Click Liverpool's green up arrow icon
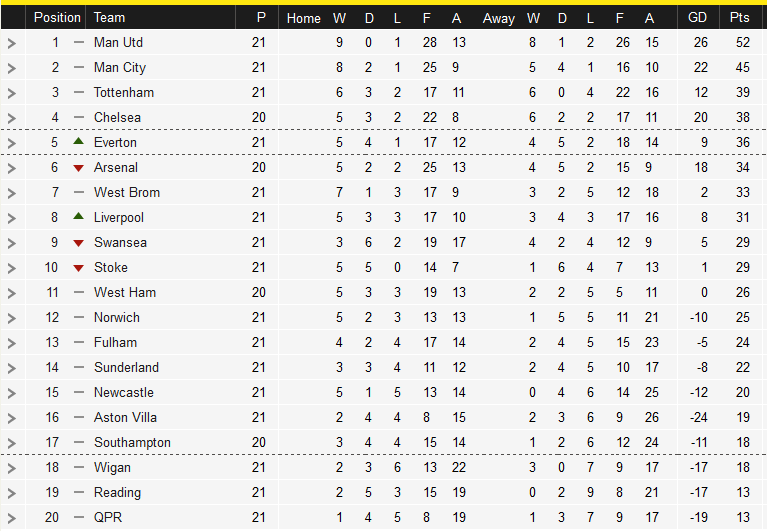 tap(78, 216)
